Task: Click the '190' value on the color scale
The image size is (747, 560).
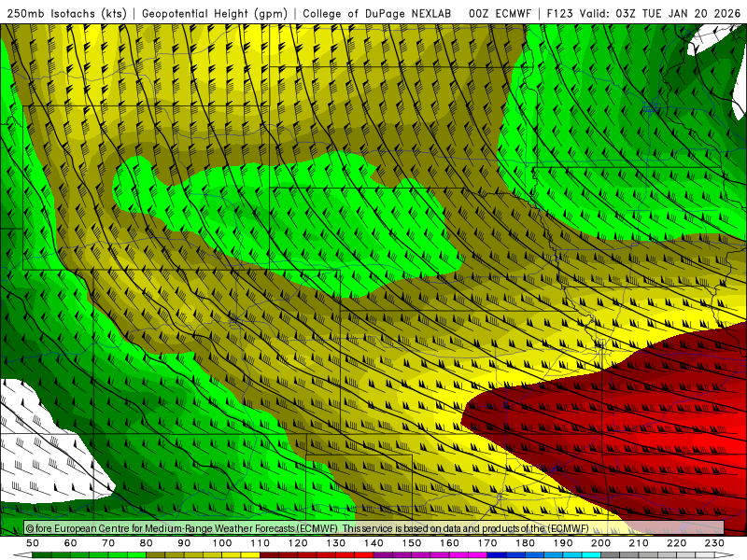Action: (x=563, y=543)
